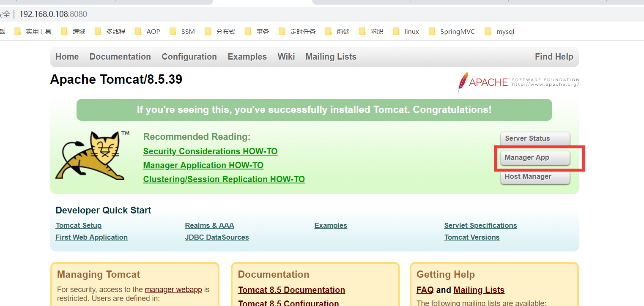Viewport: 644px width, 306px height.
Task: Open the Mailing Lists link under Getting Help
Action: (479, 290)
